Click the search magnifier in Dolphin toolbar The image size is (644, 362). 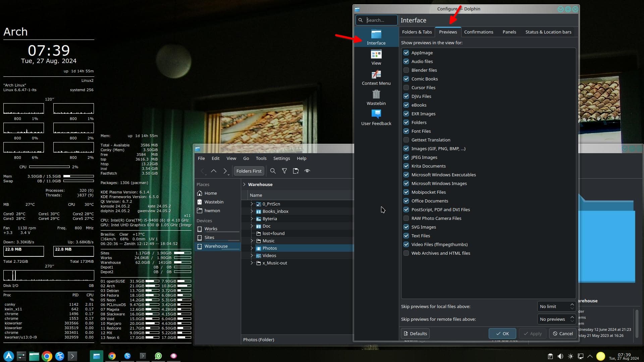pyautogui.click(x=273, y=171)
